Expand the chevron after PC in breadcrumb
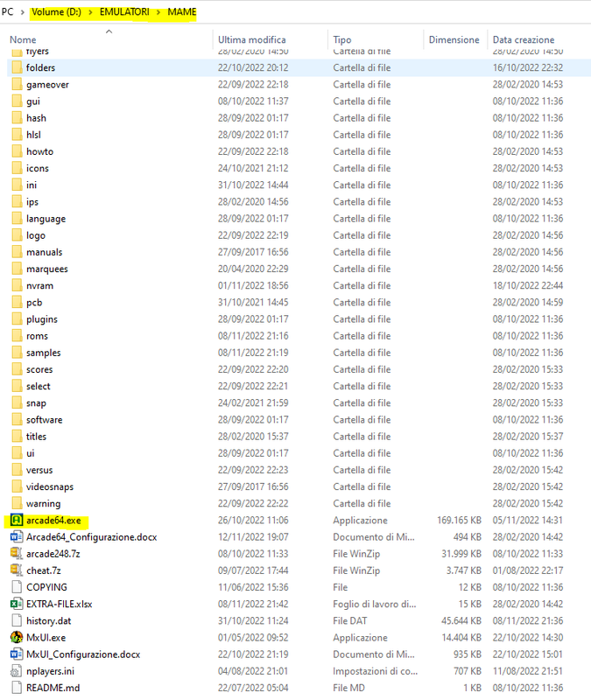The height and width of the screenshot is (700, 591). point(23,12)
